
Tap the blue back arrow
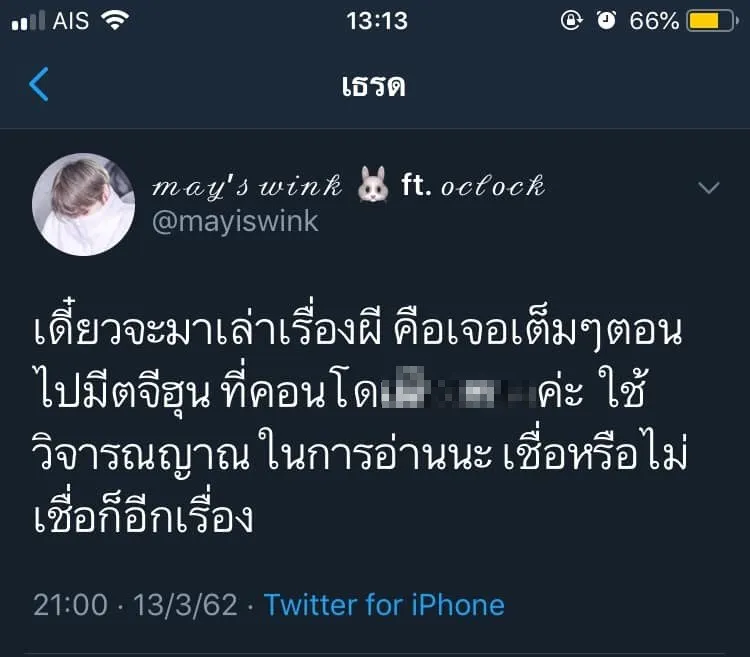coord(39,85)
